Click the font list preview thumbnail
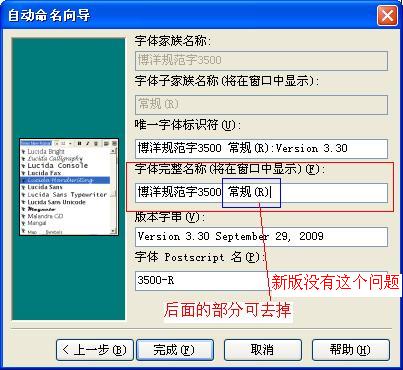The height and width of the screenshot is (370, 403). click(69, 187)
